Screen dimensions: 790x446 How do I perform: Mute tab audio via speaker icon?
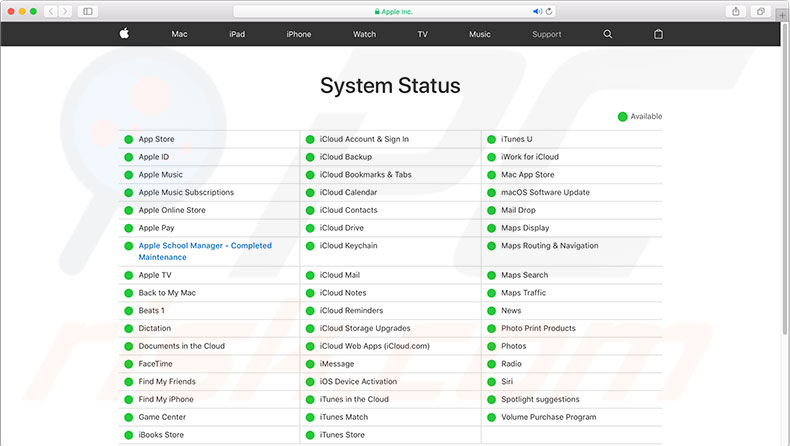click(x=538, y=11)
